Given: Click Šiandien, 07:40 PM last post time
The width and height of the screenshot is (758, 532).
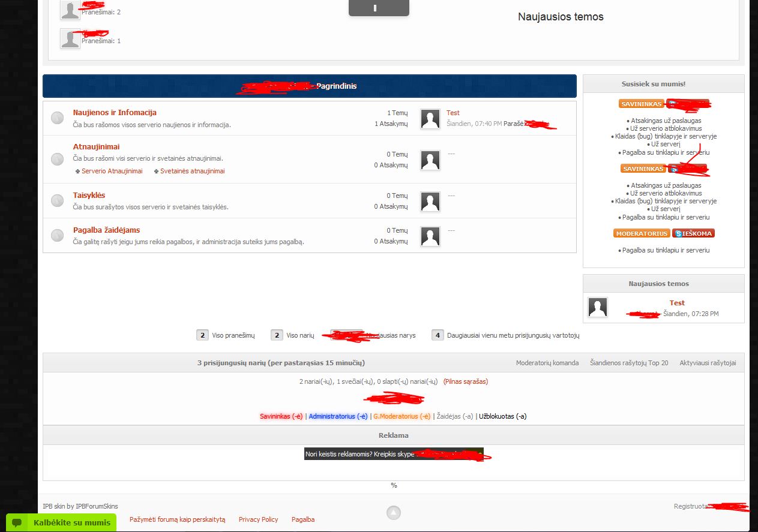Looking at the screenshot, I should pyautogui.click(x=474, y=124).
